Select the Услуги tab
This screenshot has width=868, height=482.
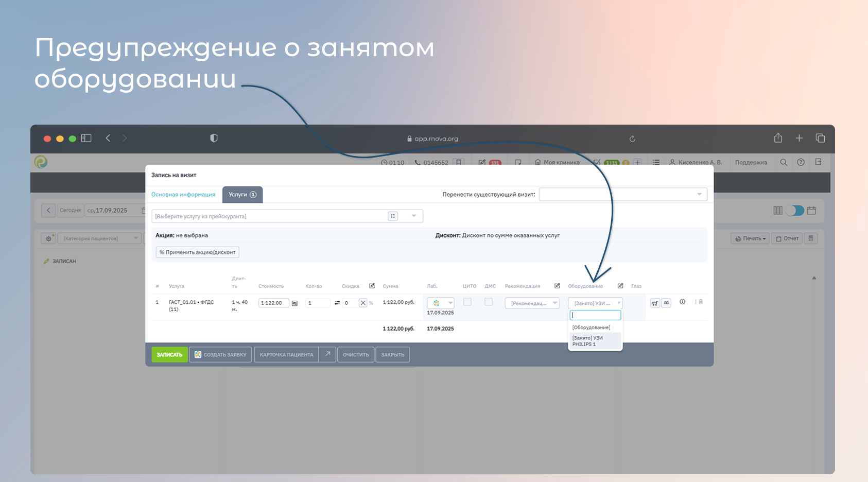tap(242, 195)
